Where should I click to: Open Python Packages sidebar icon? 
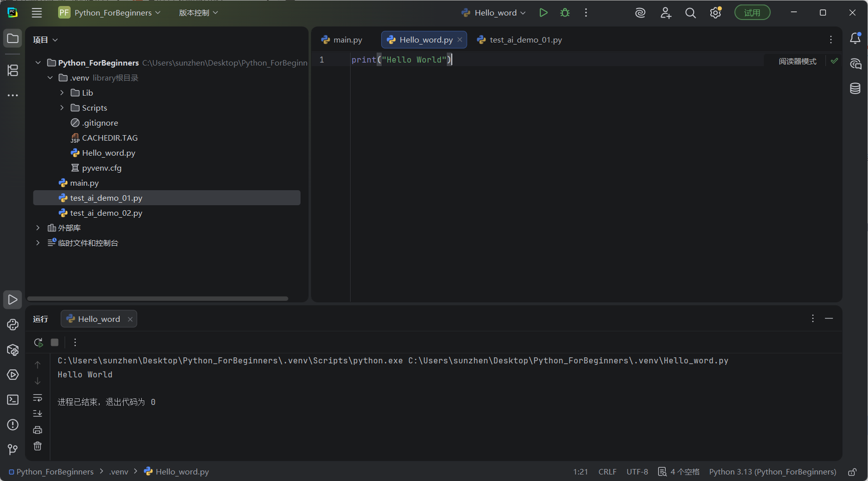tap(13, 350)
